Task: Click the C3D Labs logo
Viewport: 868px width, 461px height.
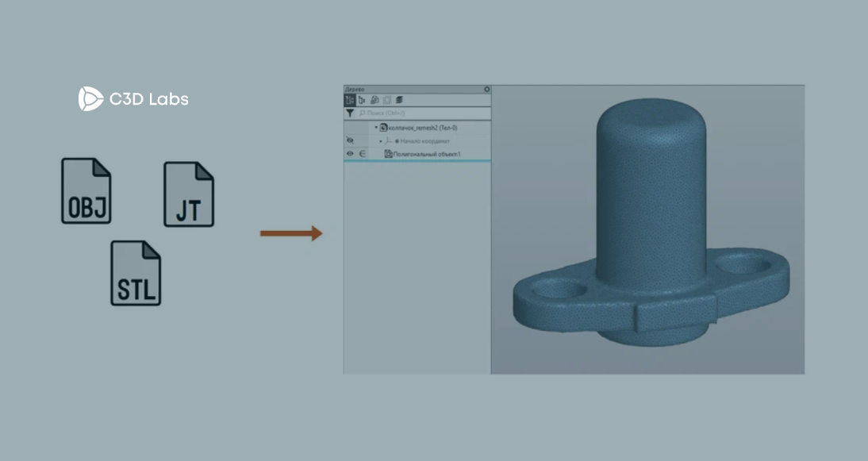Action: [x=133, y=99]
